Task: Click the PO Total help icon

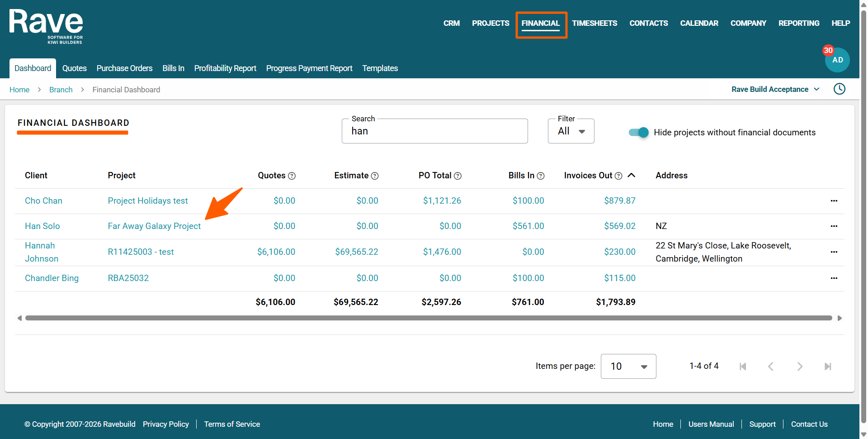Action: point(458,176)
